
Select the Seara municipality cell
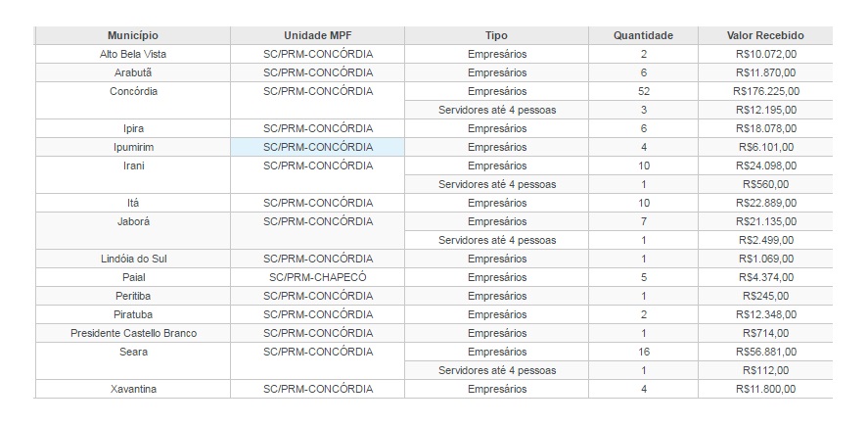(133, 352)
